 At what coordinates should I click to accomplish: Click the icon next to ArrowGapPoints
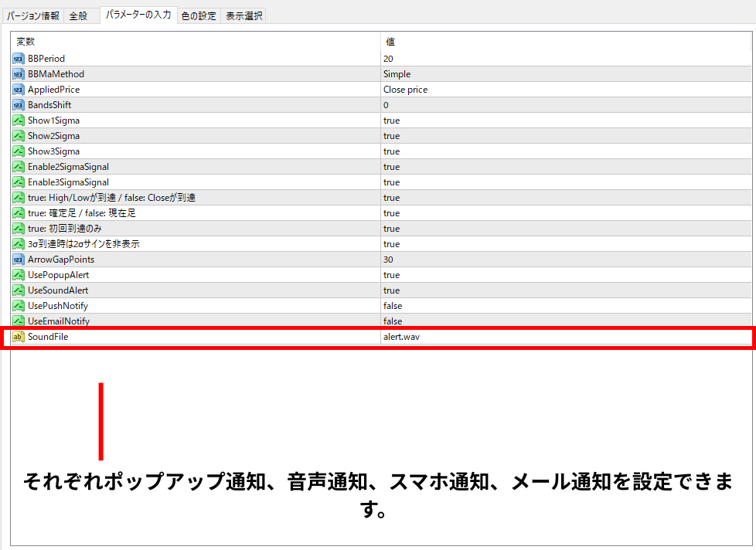coord(19,260)
